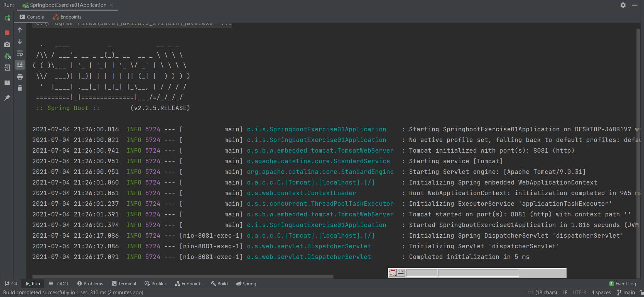Stop the running application with the red square
Screen dimensions: 644x297
(7, 33)
